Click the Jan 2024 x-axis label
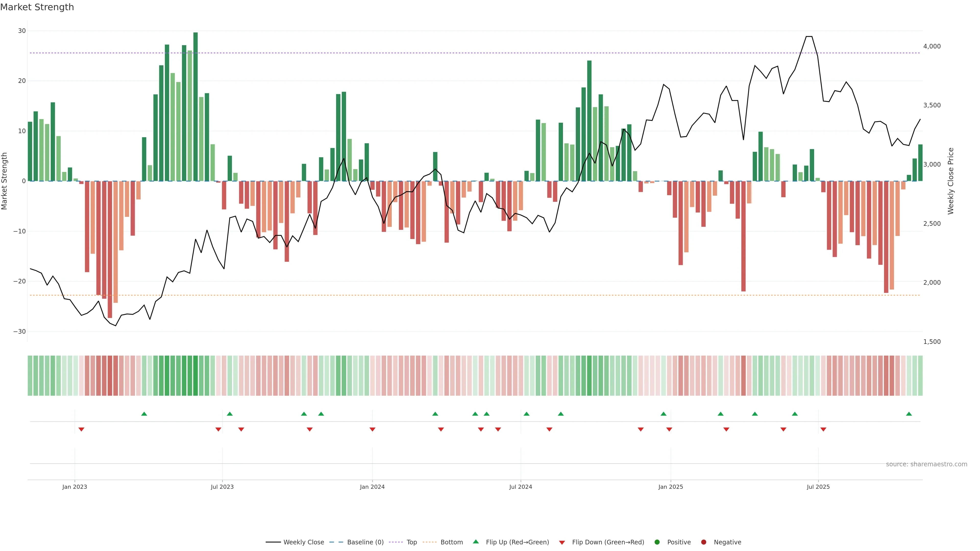The width and height of the screenshot is (980, 551). pos(372,487)
